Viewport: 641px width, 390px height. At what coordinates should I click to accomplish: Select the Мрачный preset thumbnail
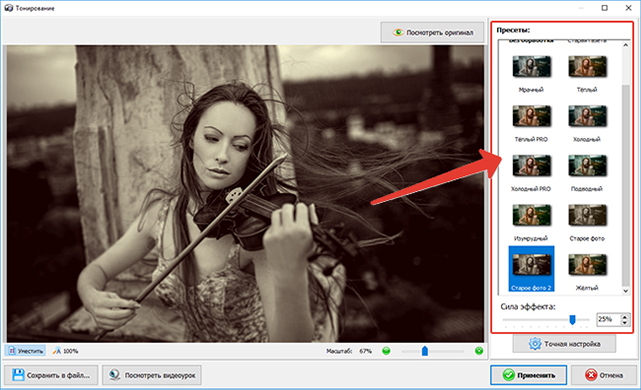click(x=531, y=67)
